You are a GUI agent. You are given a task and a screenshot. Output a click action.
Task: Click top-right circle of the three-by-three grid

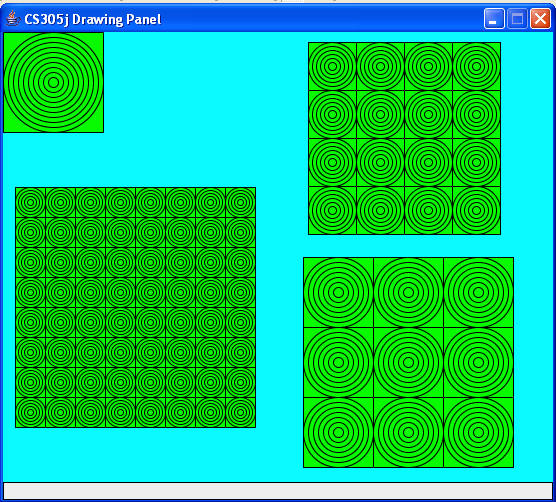(478, 292)
